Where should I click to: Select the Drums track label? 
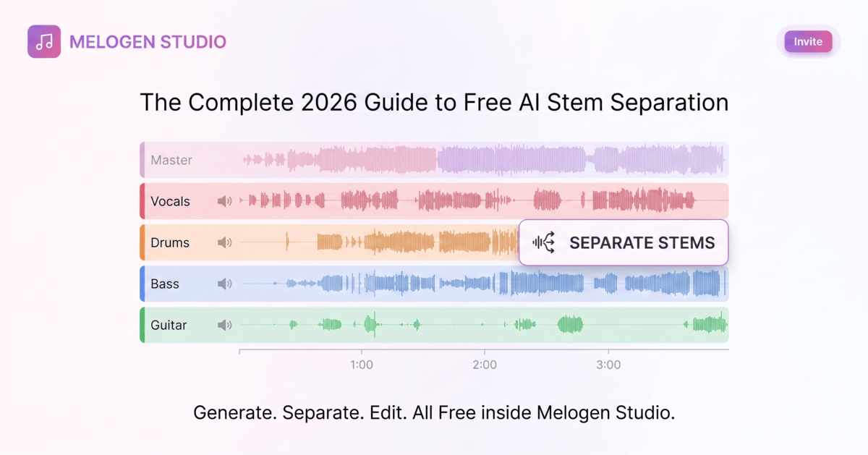[170, 242]
